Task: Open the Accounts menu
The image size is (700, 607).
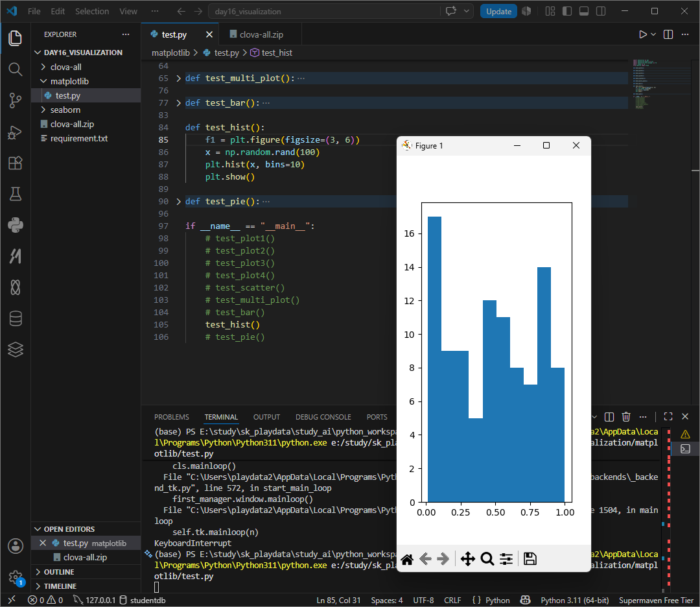Action: [15, 546]
